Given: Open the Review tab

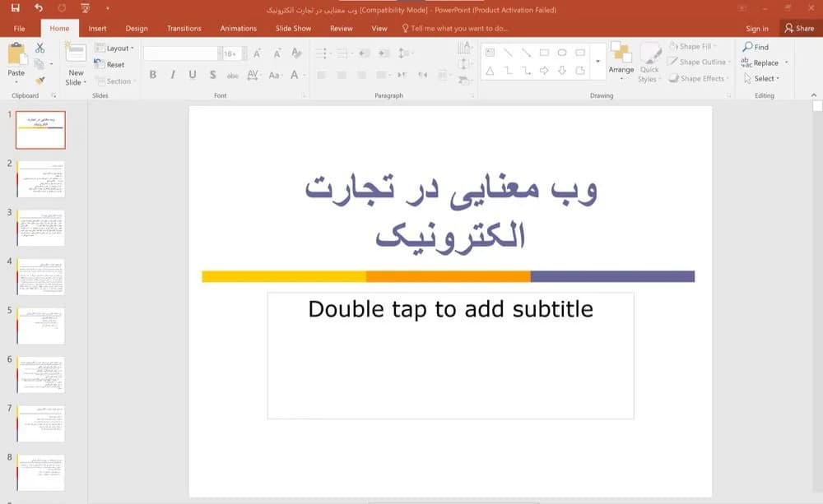Looking at the screenshot, I should (x=342, y=28).
